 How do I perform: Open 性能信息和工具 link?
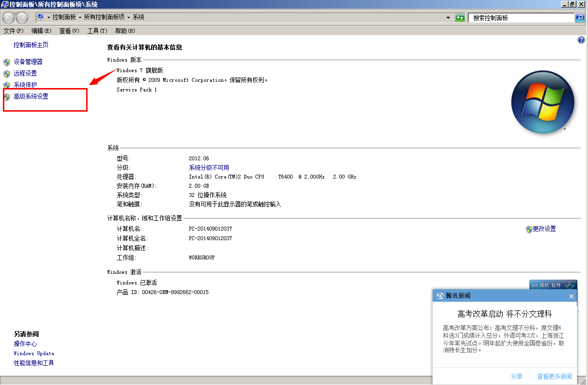(34, 363)
